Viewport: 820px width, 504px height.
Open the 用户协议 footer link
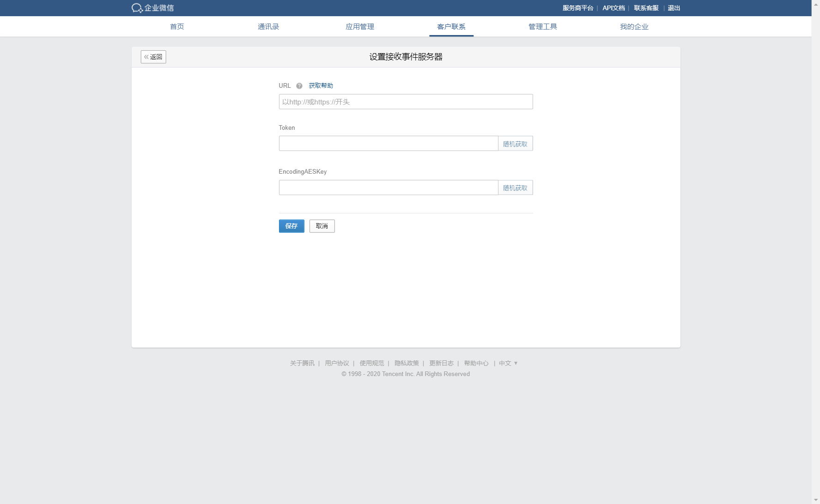pos(337,363)
